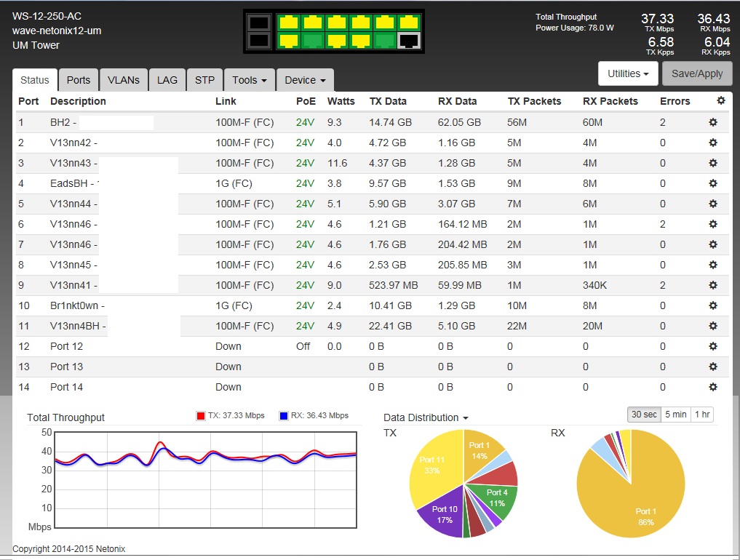Switch chart range to 5 min

tap(675, 415)
